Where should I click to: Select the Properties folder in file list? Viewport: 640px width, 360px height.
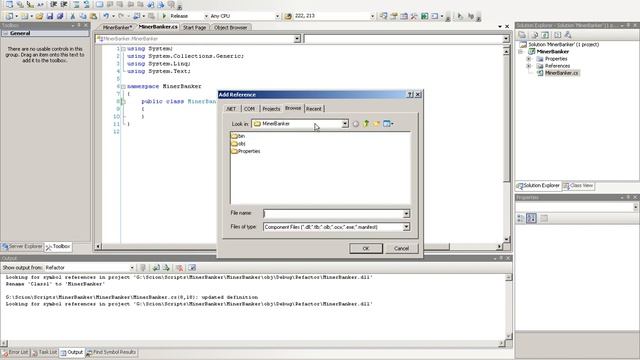click(x=246, y=151)
